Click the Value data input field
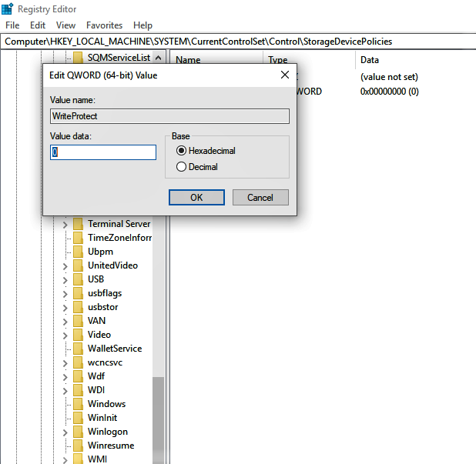This screenshot has height=464, width=476. (x=103, y=152)
